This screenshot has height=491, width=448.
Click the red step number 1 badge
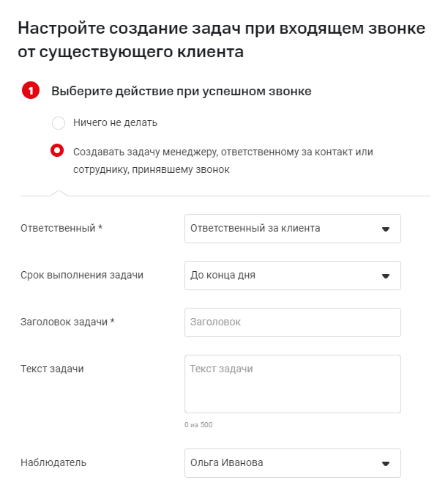point(31,92)
